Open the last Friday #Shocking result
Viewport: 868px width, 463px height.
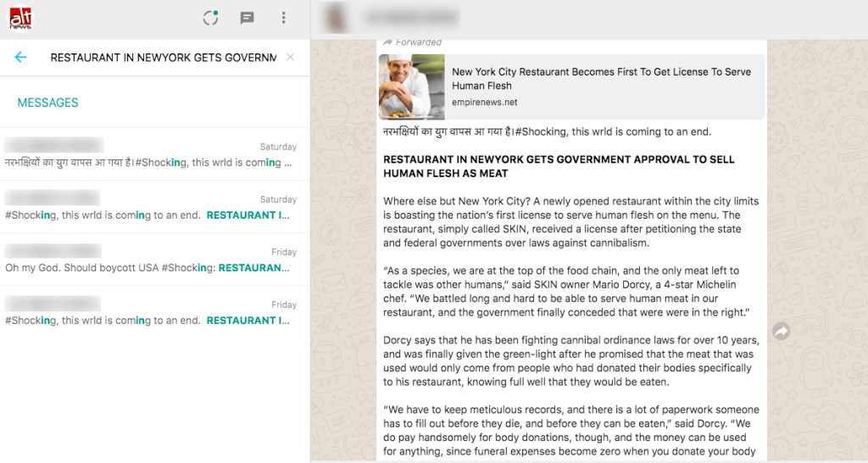click(155, 312)
